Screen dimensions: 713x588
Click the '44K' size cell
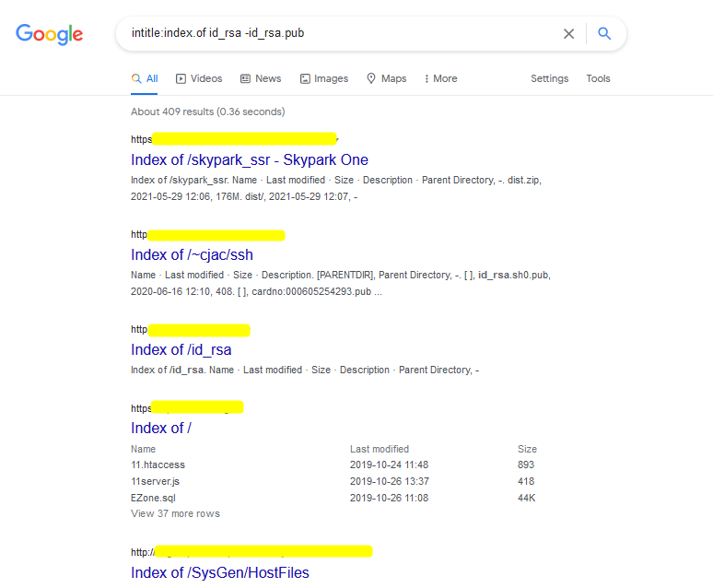(x=527, y=498)
